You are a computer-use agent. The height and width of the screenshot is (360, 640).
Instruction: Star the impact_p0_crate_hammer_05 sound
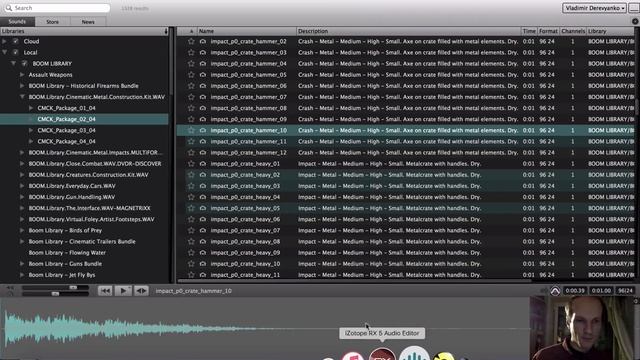click(x=191, y=75)
